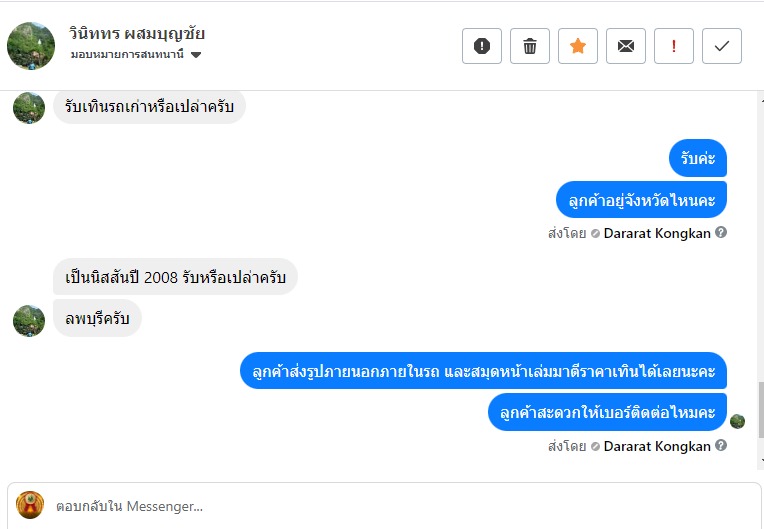The width and height of the screenshot is (764, 529).
Task: Click help icon beside last Dararat Kongkan
Action: [x=721, y=446]
